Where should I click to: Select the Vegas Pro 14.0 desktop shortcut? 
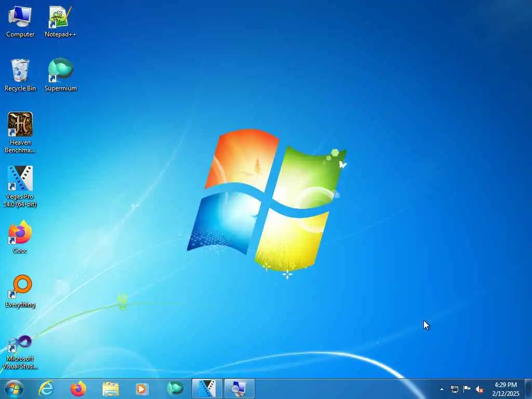tap(20, 187)
